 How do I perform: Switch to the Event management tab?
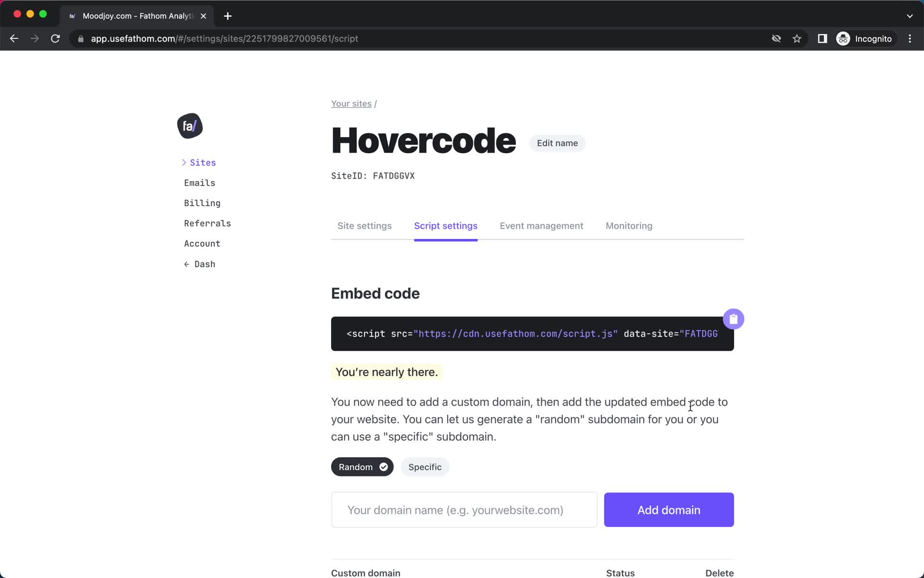[541, 226]
